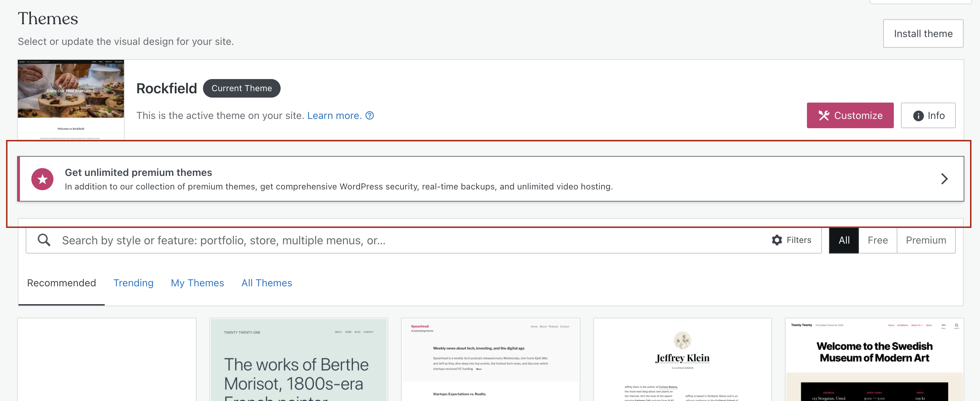Image resolution: width=980 pixels, height=401 pixels.
Task: Click the search magnifier icon
Action: click(44, 240)
